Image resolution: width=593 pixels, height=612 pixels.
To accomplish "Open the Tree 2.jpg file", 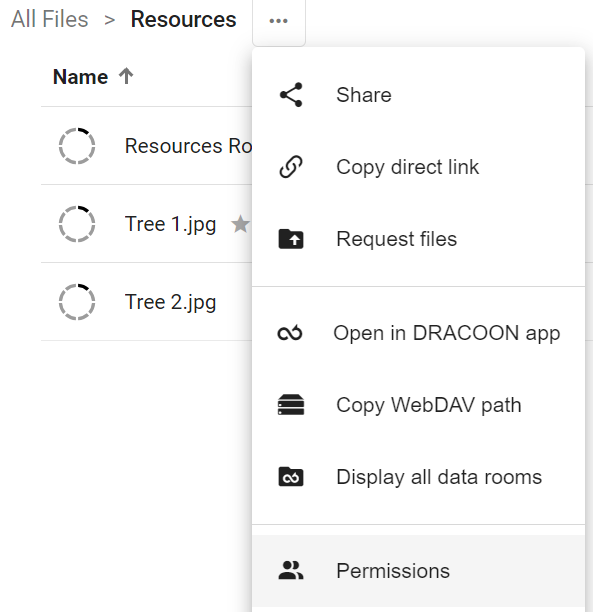I will (170, 302).
